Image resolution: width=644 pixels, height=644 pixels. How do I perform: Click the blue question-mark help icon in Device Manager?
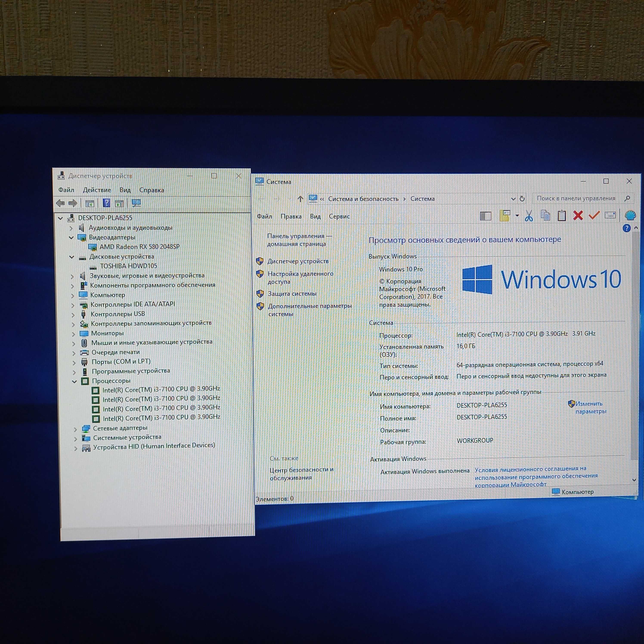[x=106, y=203]
